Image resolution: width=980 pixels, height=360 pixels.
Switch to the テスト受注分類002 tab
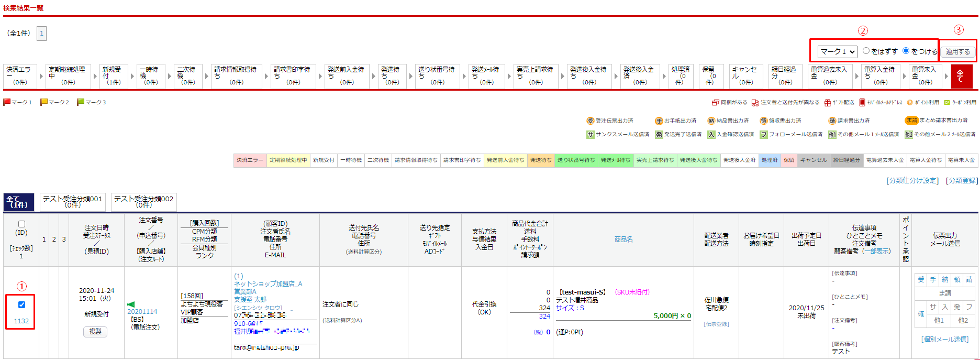143,202
